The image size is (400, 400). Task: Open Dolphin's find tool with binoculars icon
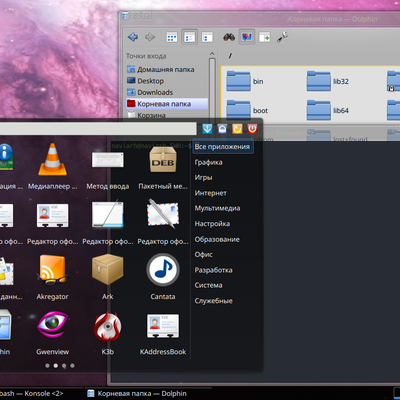point(229,37)
